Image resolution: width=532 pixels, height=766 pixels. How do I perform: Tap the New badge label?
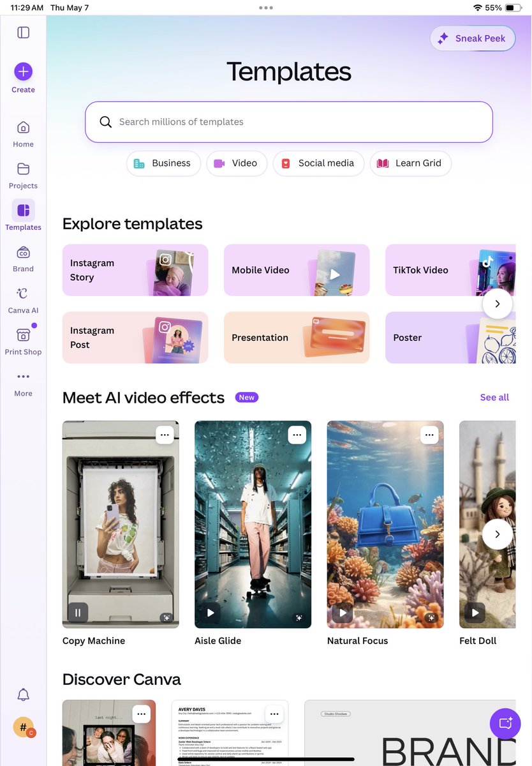pyautogui.click(x=246, y=397)
